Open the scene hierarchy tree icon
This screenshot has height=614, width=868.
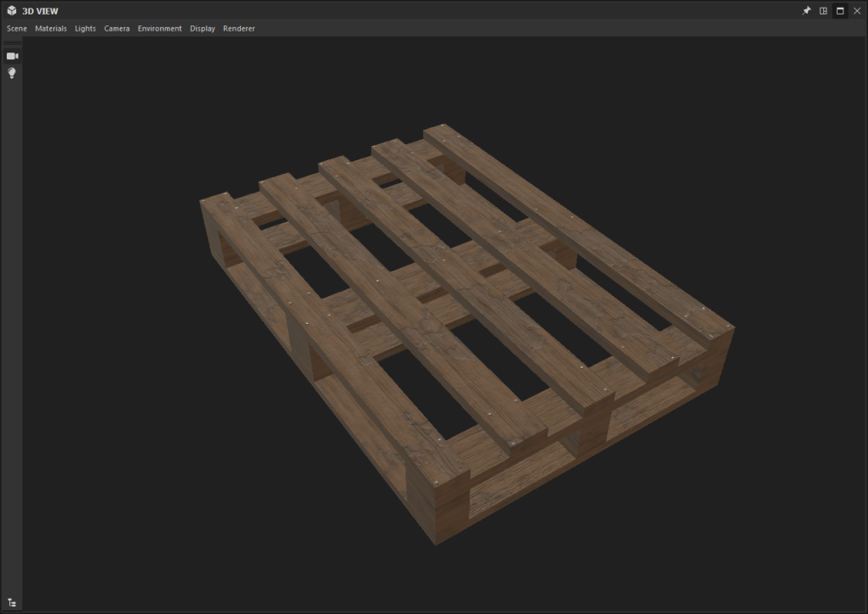coord(12,603)
